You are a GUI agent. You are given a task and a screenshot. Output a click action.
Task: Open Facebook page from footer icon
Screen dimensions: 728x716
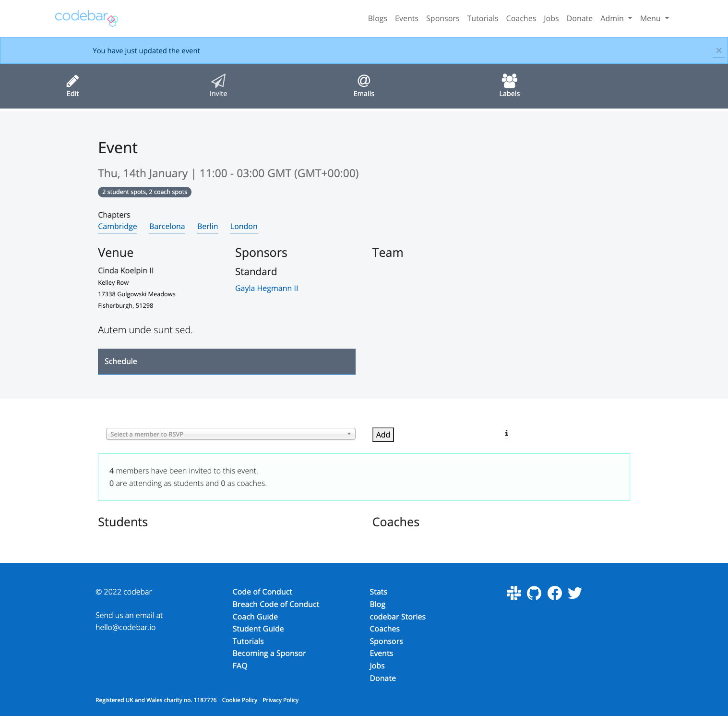pos(554,593)
